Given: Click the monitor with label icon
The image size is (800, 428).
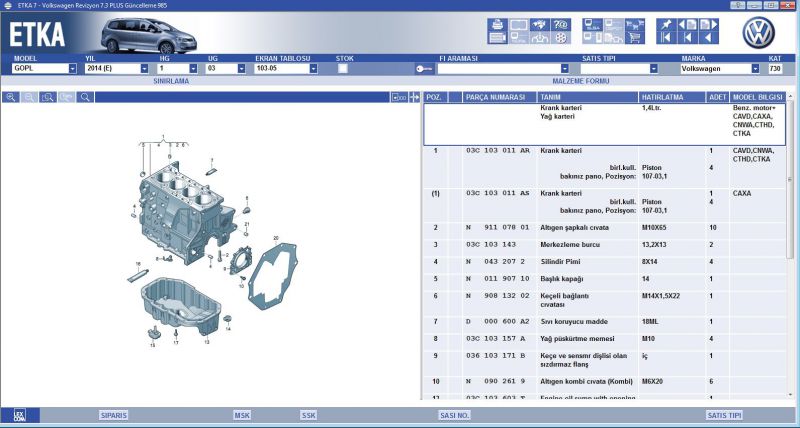Looking at the screenshot, I should tap(592, 24).
